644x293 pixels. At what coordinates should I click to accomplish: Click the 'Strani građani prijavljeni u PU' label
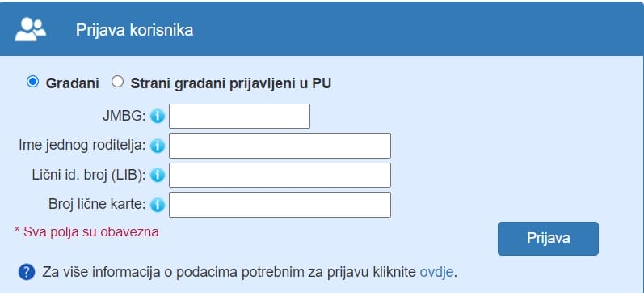tap(231, 83)
